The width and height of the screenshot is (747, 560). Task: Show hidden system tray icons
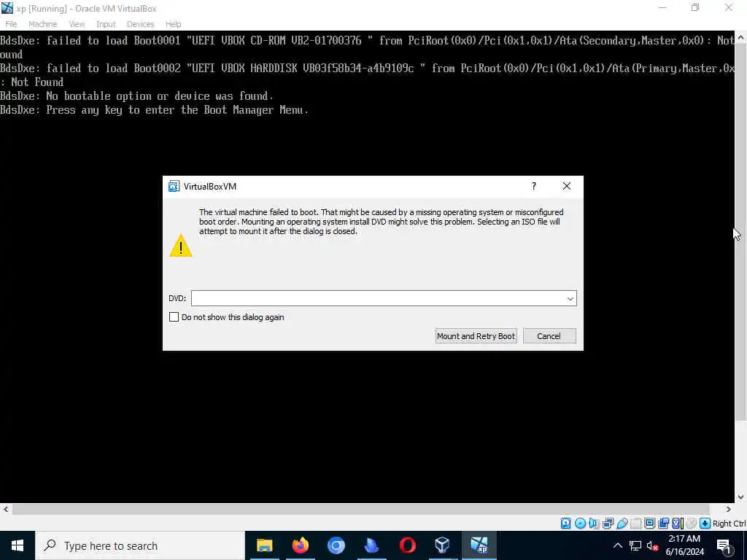tap(617, 545)
